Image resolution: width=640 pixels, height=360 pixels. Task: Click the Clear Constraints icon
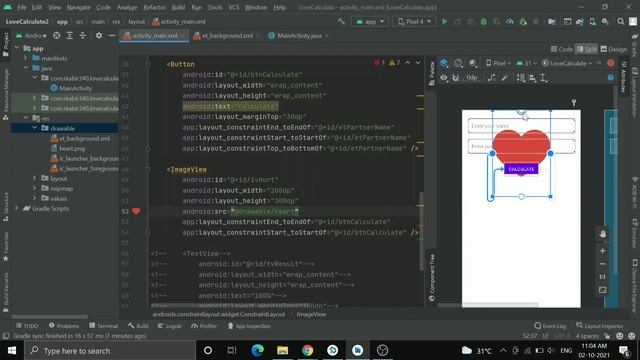click(x=492, y=78)
